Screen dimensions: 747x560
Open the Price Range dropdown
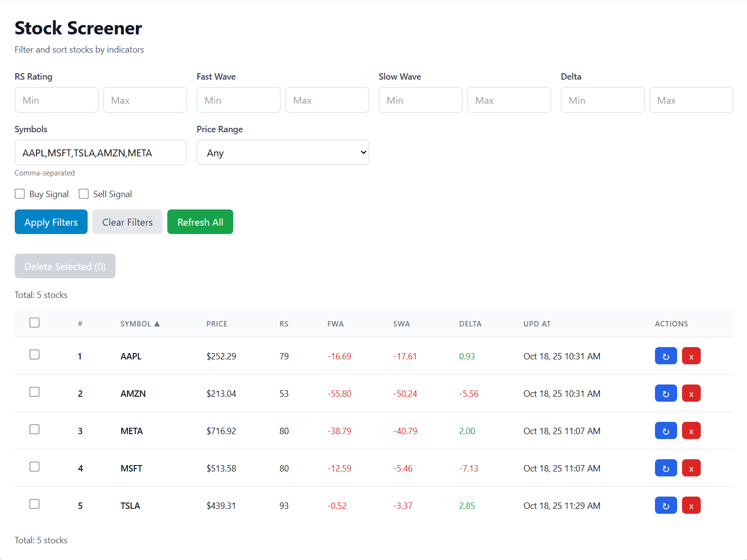tap(283, 152)
